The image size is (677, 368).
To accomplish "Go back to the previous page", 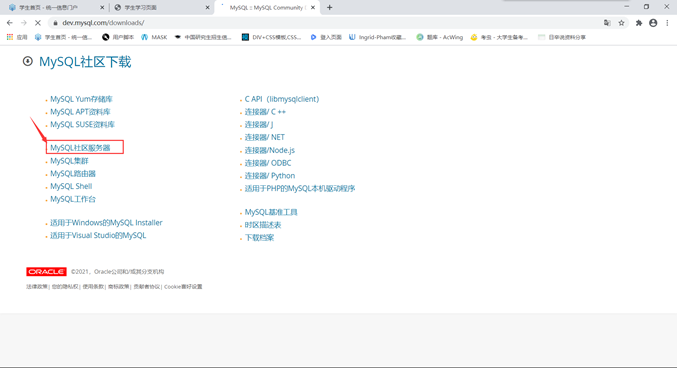I will point(9,23).
